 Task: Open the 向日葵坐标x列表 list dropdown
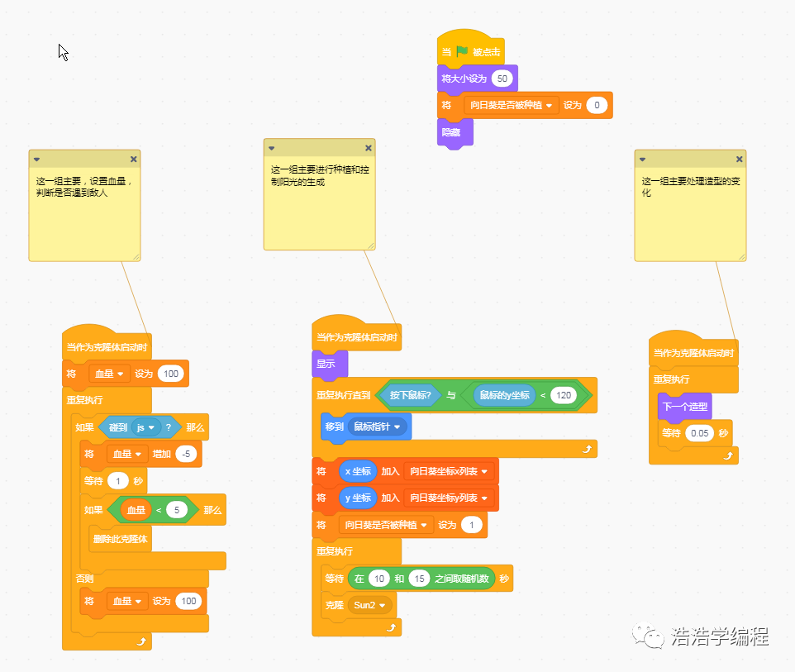click(x=449, y=472)
